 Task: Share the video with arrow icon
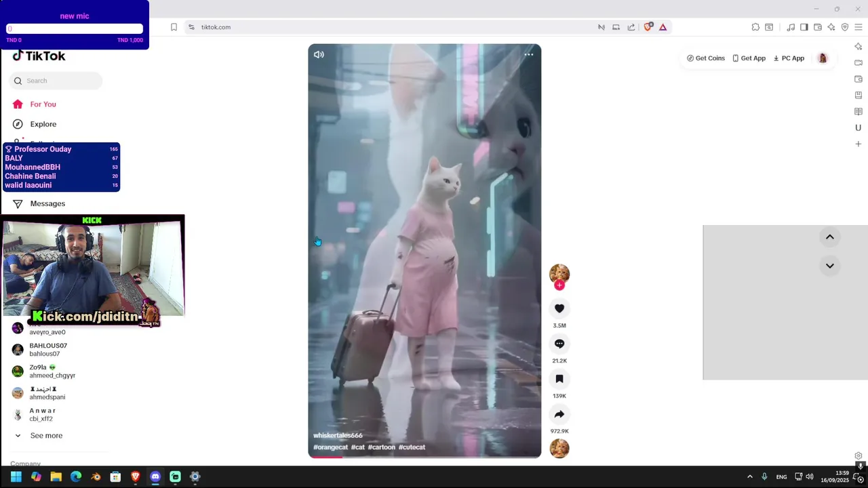[559, 414]
